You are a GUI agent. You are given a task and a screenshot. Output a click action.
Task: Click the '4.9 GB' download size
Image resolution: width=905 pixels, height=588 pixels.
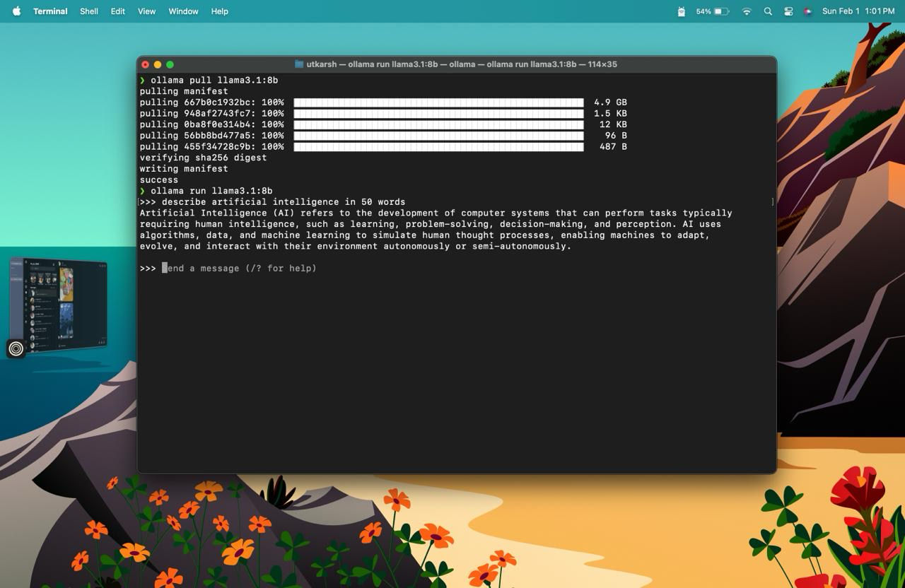click(610, 102)
